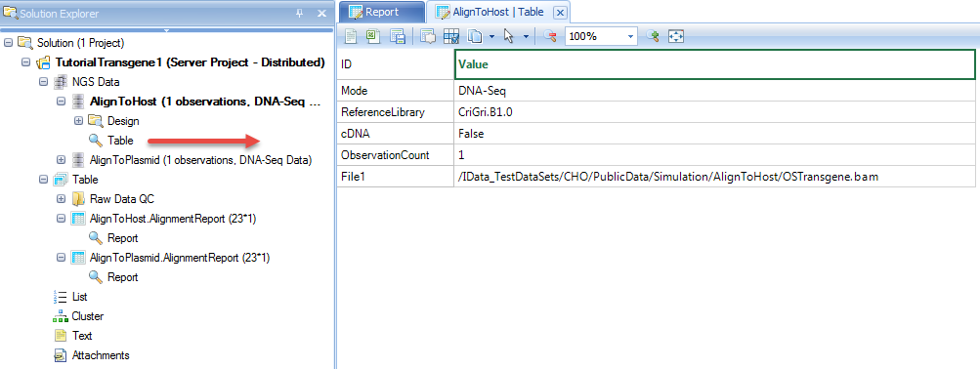The image size is (980, 369).
Task: Select Solution (1 Project) tree item
Action: click(x=81, y=43)
